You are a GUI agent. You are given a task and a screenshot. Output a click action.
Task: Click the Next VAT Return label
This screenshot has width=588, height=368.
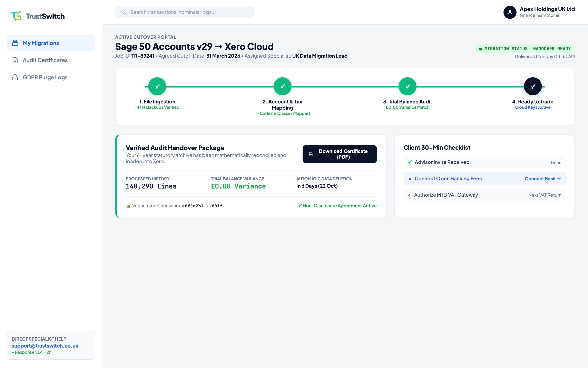545,195
